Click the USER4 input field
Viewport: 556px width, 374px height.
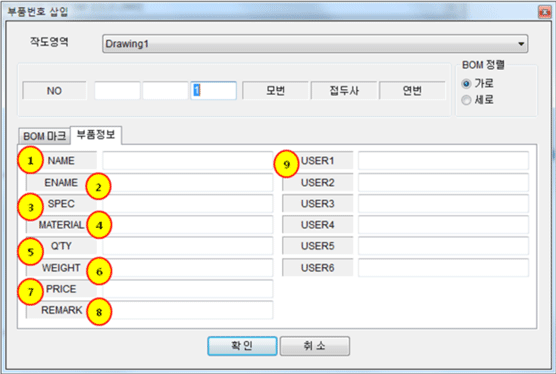coord(443,225)
